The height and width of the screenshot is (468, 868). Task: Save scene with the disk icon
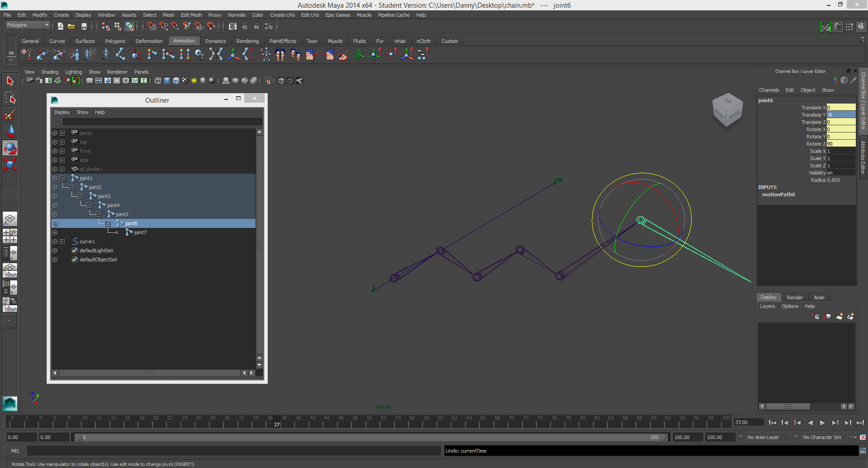(x=84, y=26)
